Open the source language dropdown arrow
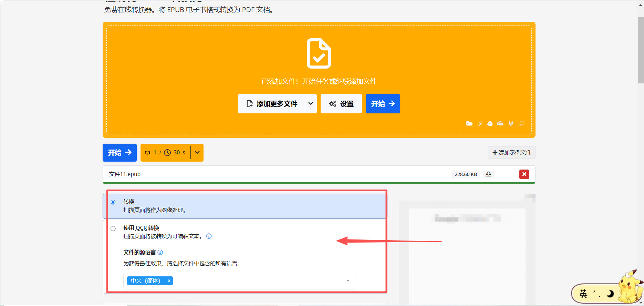The image size is (644, 306). pos(348,281)
